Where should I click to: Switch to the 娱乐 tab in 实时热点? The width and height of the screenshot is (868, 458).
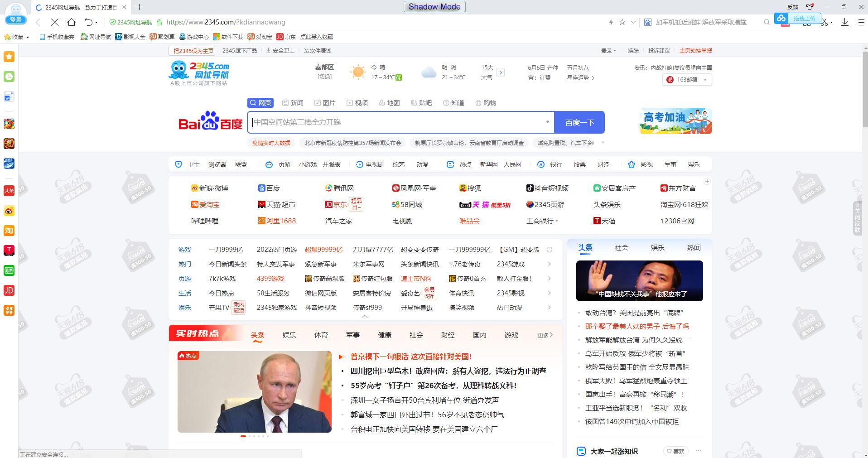point(289,335)
